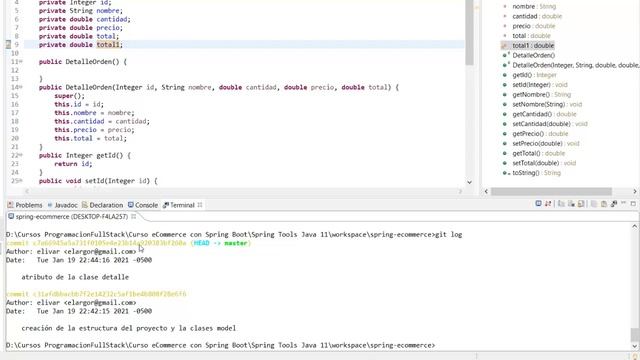
Task: Select the spring-ecommerce (DESKTOP-F4LA257) terminal tab
Action: coord(68,216)
